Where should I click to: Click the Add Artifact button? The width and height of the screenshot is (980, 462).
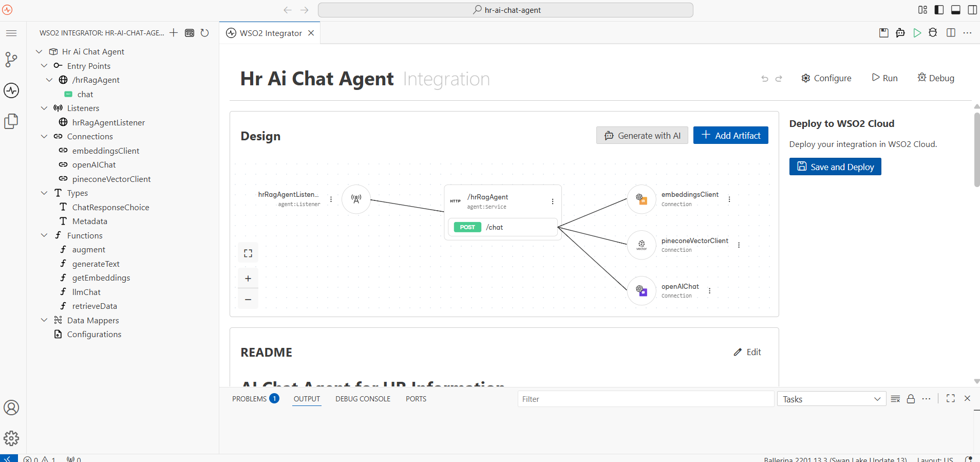731,135
